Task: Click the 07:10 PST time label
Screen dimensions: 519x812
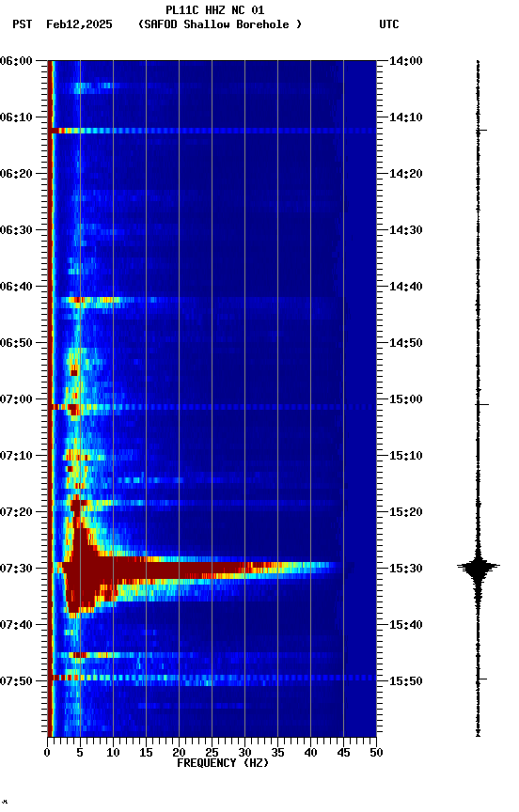Action: 16,456
